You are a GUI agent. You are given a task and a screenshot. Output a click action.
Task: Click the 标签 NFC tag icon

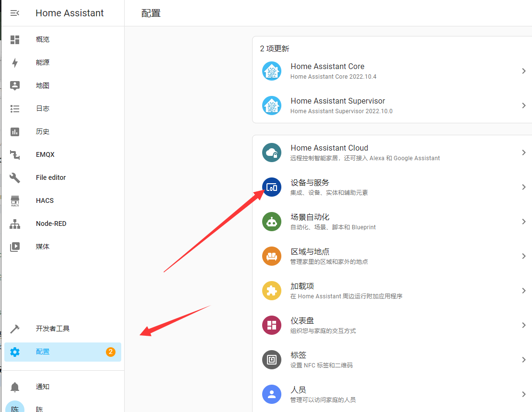[271, 360]
